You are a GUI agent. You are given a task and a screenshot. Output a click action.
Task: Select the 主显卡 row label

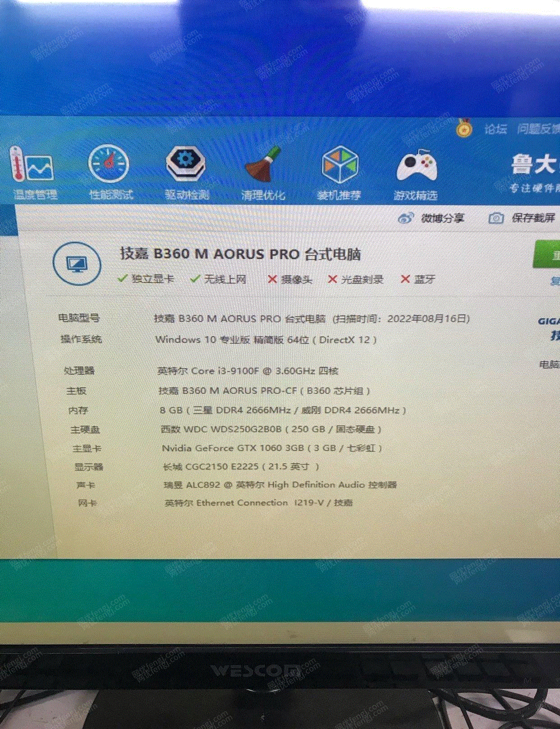[x=87, y=448]
